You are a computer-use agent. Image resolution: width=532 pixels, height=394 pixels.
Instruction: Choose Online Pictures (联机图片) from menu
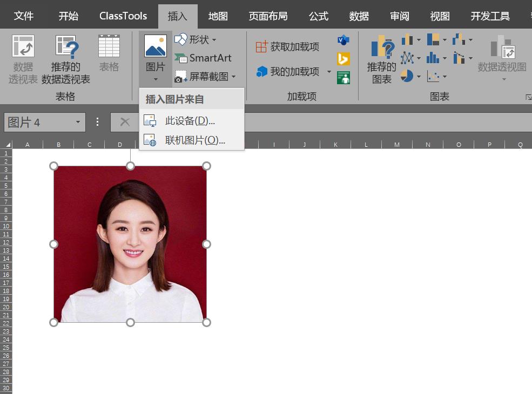[192, 140]
